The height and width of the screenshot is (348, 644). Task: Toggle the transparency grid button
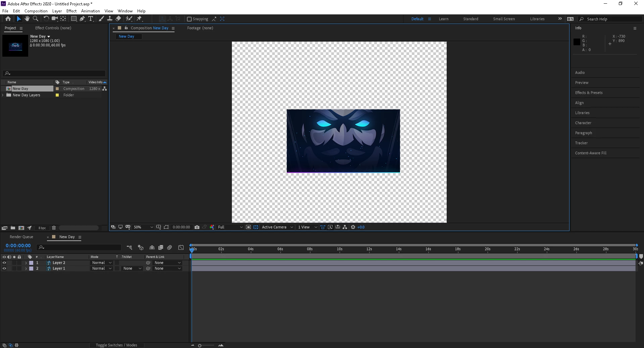(x=256, y=227)
